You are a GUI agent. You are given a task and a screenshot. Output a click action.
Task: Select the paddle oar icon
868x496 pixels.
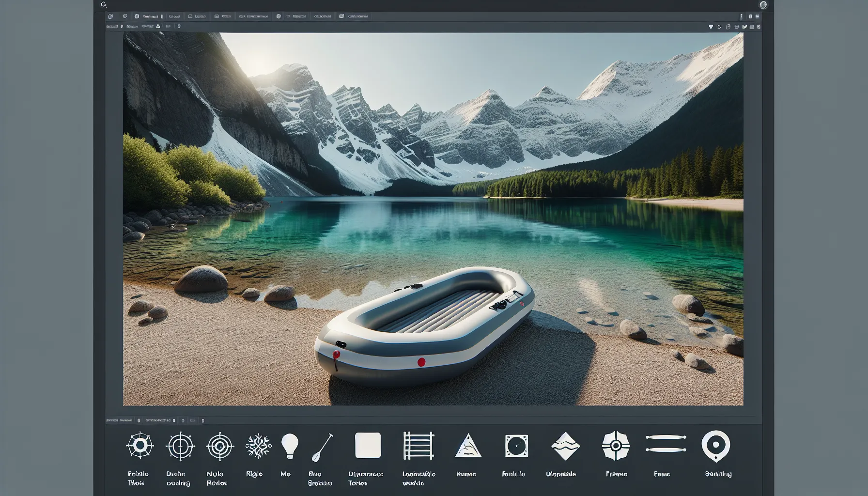323,447
